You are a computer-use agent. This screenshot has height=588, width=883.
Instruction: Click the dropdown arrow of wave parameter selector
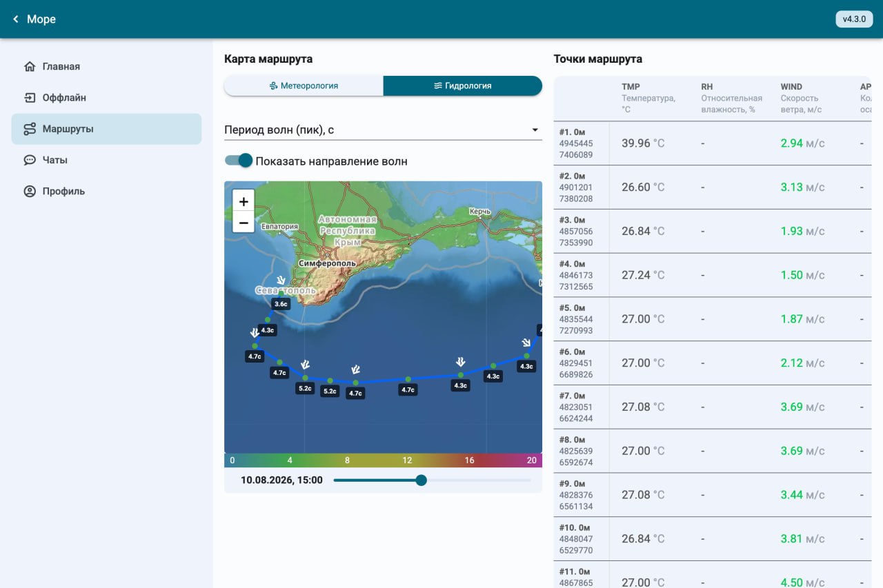pyautogui.click(x=535, y=130)
